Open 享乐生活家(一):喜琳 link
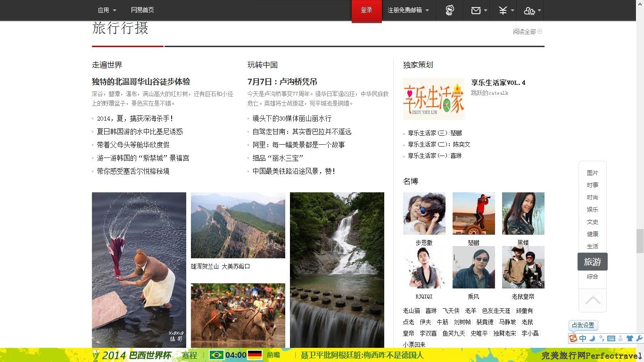This screenshot has height=362, width=644. click(435, 156)
